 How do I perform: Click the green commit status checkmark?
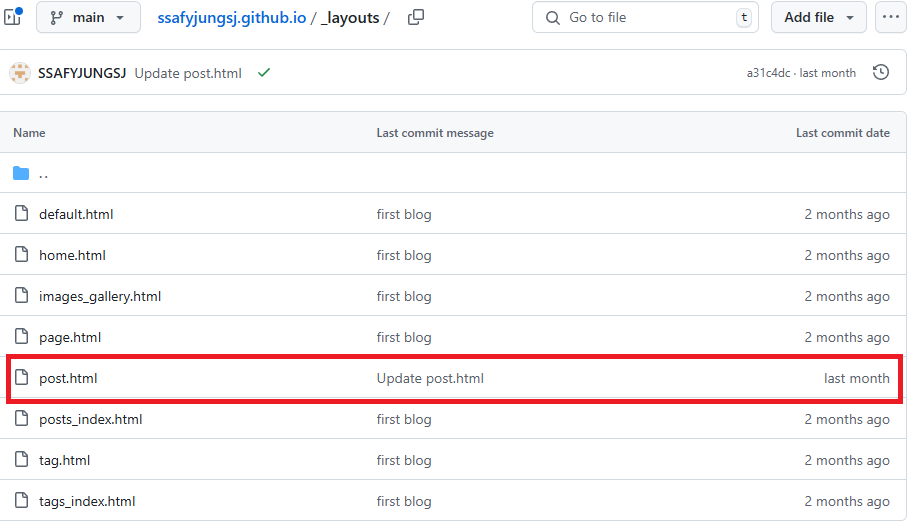tap(264, 73)
